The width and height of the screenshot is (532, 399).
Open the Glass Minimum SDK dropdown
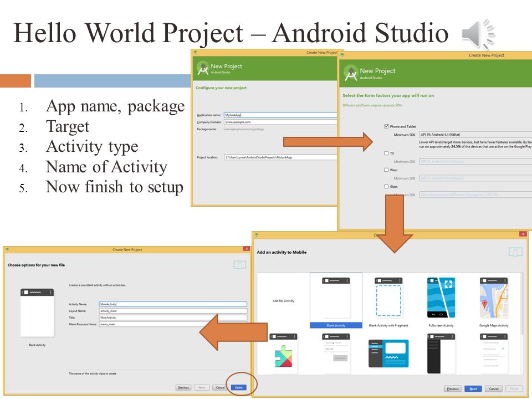point(475,195)
